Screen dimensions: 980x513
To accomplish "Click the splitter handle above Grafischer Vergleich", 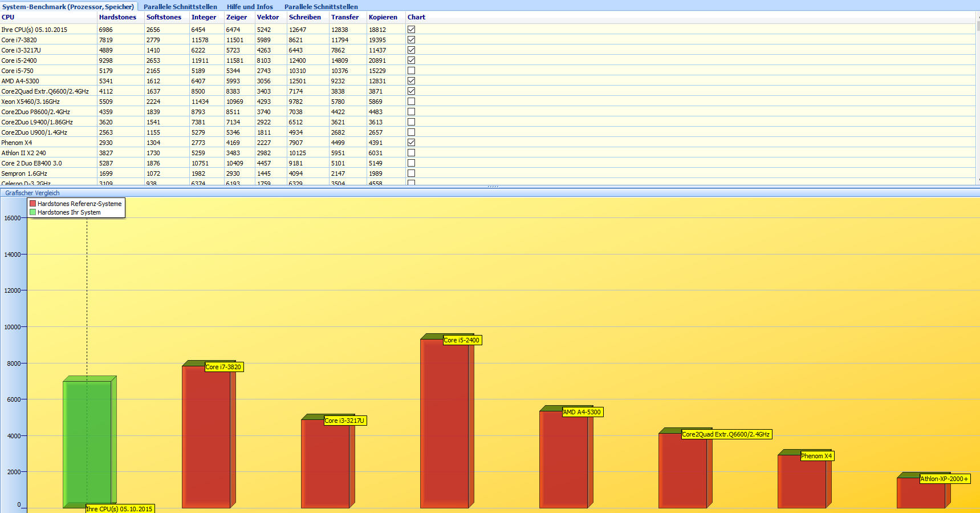I will pos(493,187).
